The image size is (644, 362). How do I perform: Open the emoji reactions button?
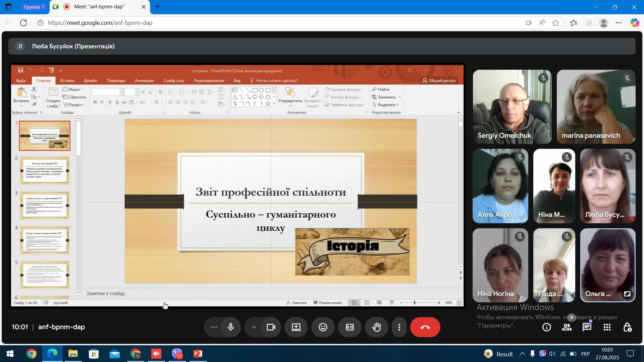click(323, 327)
